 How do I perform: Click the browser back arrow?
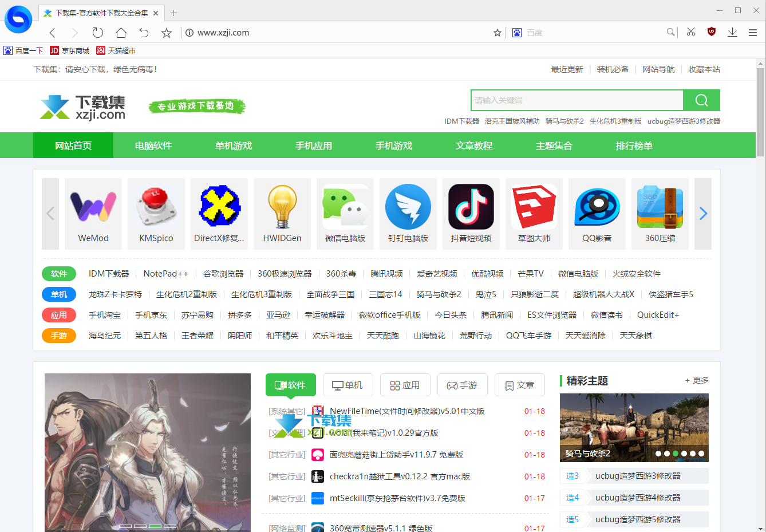tap(53, 33)
